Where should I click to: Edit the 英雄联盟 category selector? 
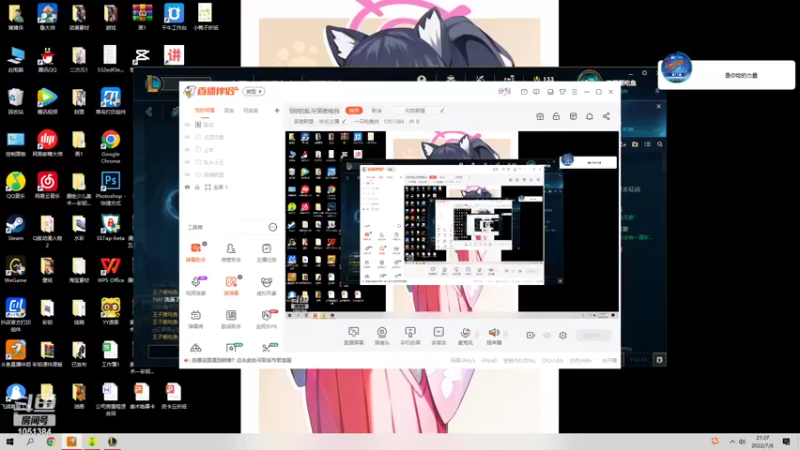tap(319, 121)
